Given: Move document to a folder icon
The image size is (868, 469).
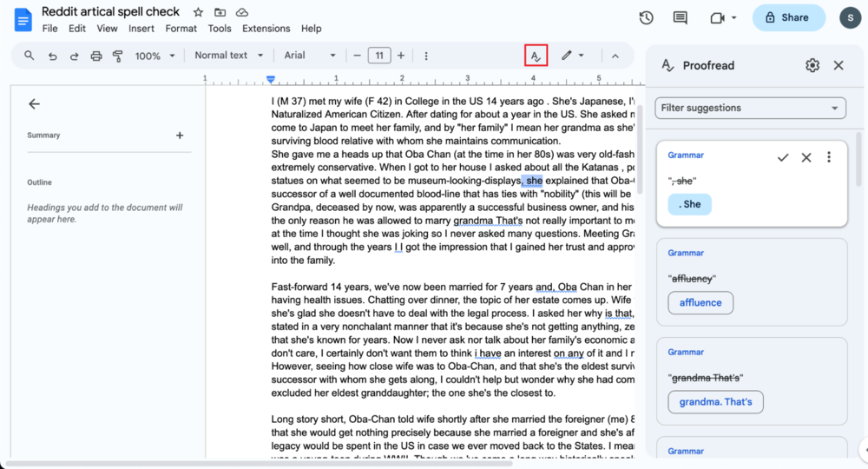Looking at the screenshot, I should tap(220, 12).
